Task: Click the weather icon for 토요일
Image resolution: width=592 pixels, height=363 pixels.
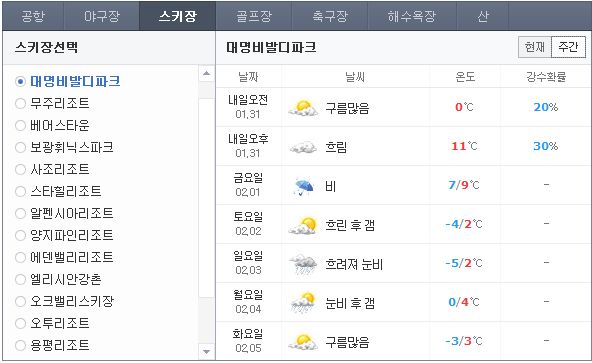Action: [x=303, y=225]
